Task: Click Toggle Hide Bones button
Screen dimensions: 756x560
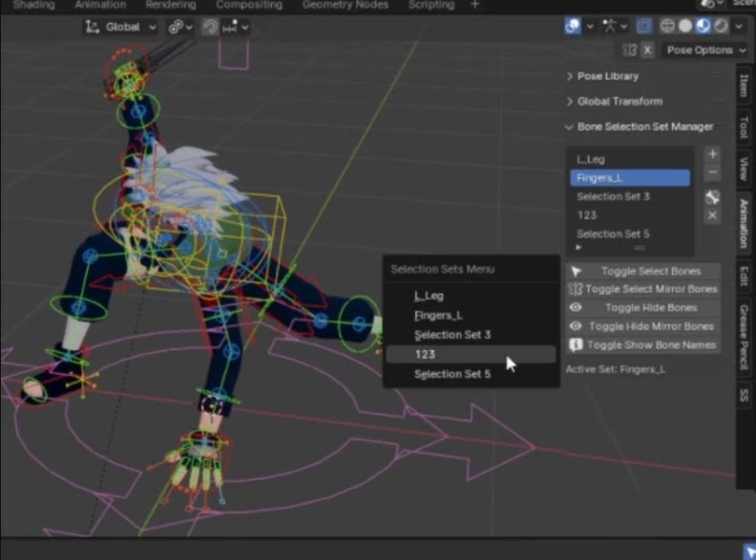Action: 643,307
